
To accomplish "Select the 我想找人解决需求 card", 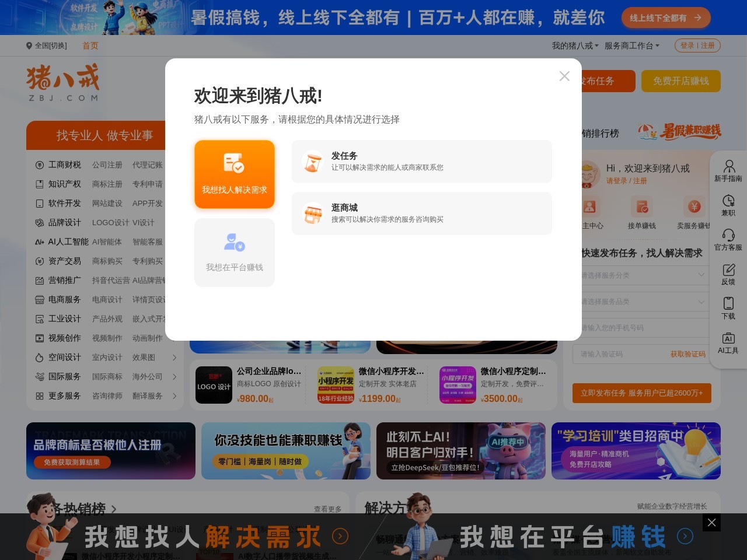I will coord(235,174).
